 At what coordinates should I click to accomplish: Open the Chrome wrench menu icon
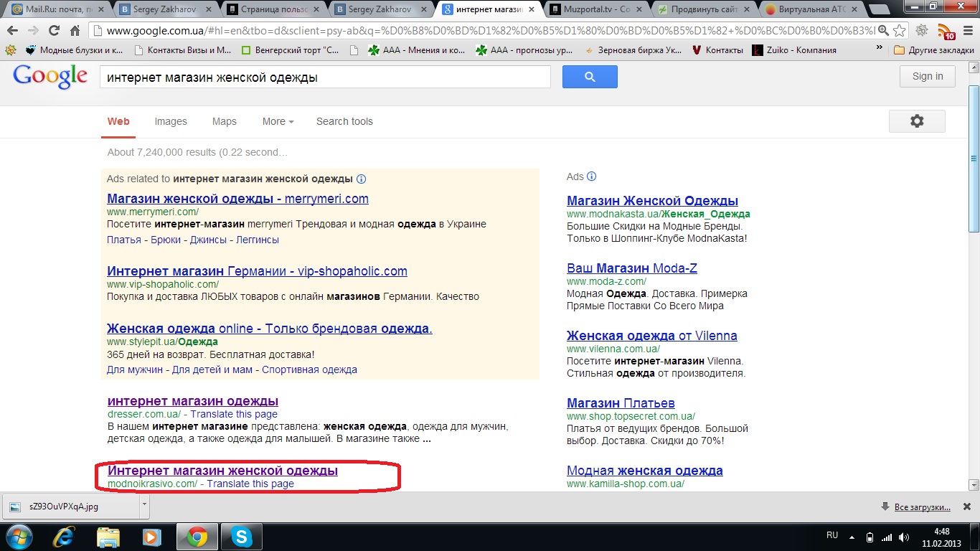tap(966, 31)
